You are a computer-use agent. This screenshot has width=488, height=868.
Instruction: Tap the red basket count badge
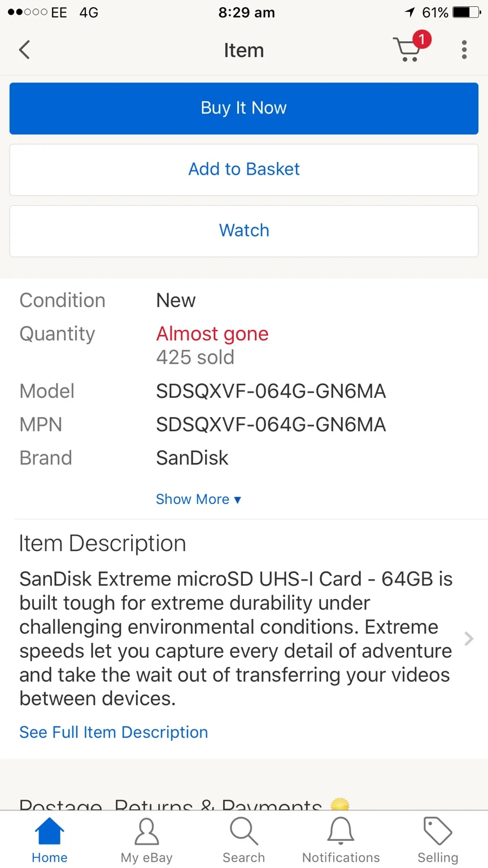[421, 40]
